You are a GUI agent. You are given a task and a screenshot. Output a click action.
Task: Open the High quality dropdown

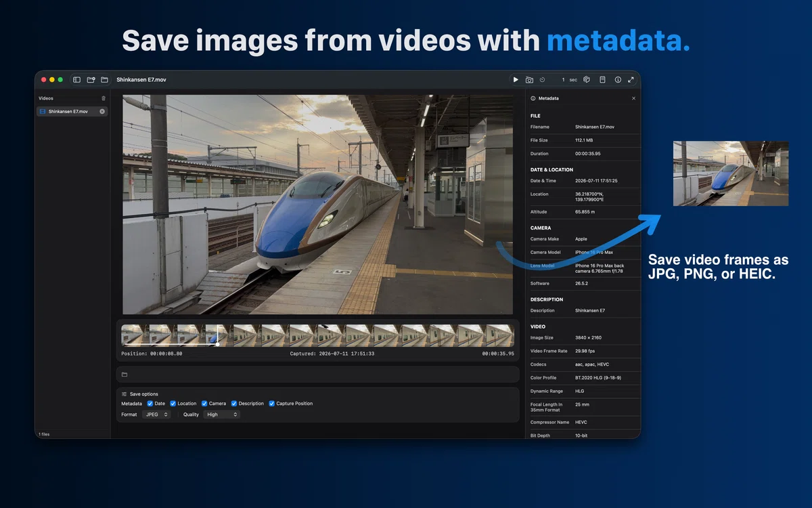[x=222, y=415]
